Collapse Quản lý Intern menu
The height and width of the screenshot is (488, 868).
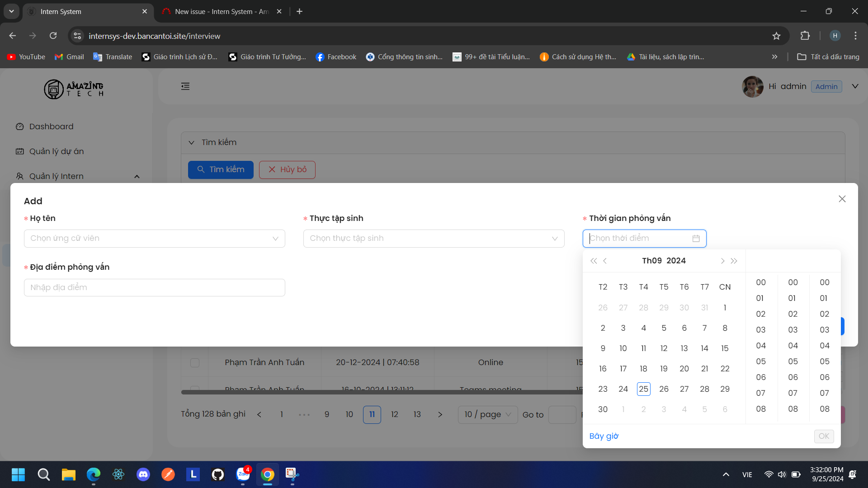(x=137, y=177)
